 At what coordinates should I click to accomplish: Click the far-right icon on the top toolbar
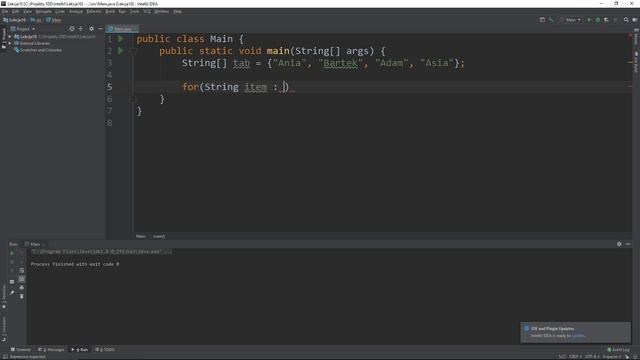(x=635, y=20)
